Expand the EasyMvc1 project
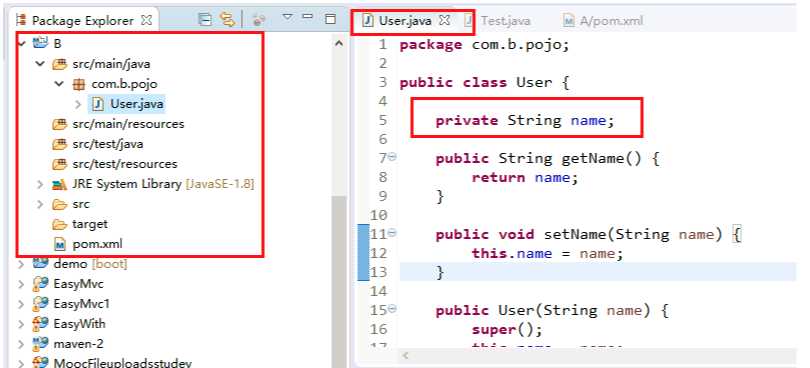The height and width of the screenshot is (368, 810). (x=21, y=304)
